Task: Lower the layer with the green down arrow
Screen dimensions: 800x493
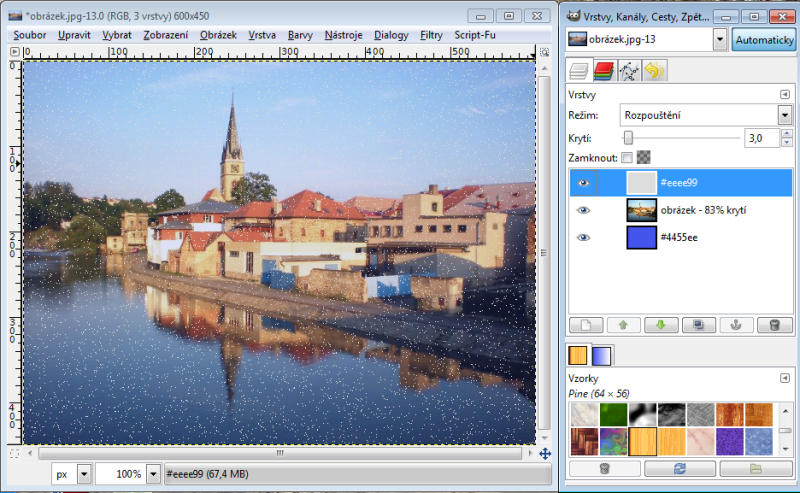Action: (660, 325)
